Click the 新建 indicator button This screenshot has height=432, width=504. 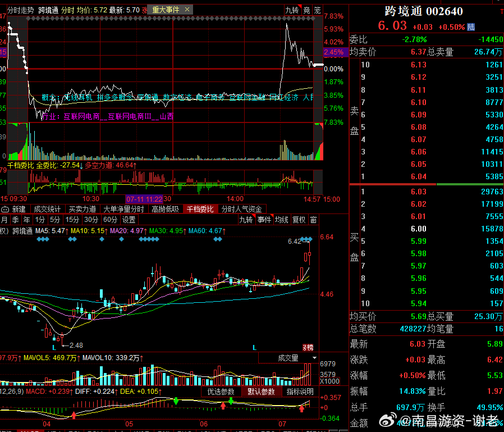[15, 209]
